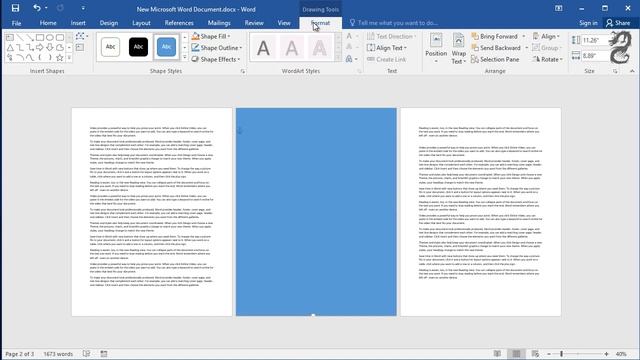Apply the black filled Abc shape style

(138, 47)
